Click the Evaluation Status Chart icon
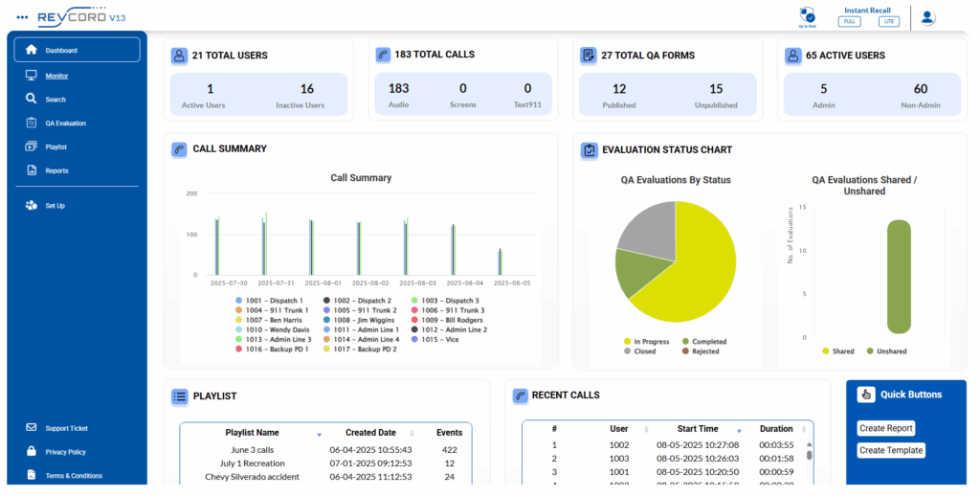Image resolution: width=980 pixels, height=497 pixels. click(589, 150)
